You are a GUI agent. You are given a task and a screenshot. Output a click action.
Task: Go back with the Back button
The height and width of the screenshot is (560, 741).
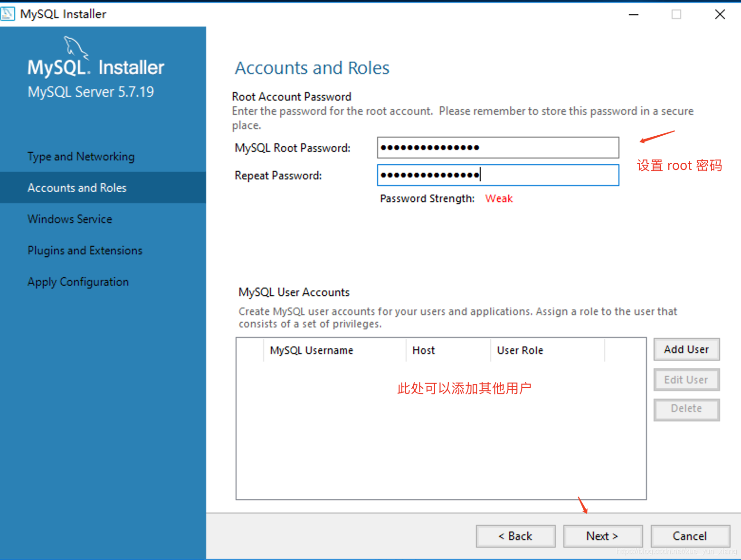pos(515,536)
